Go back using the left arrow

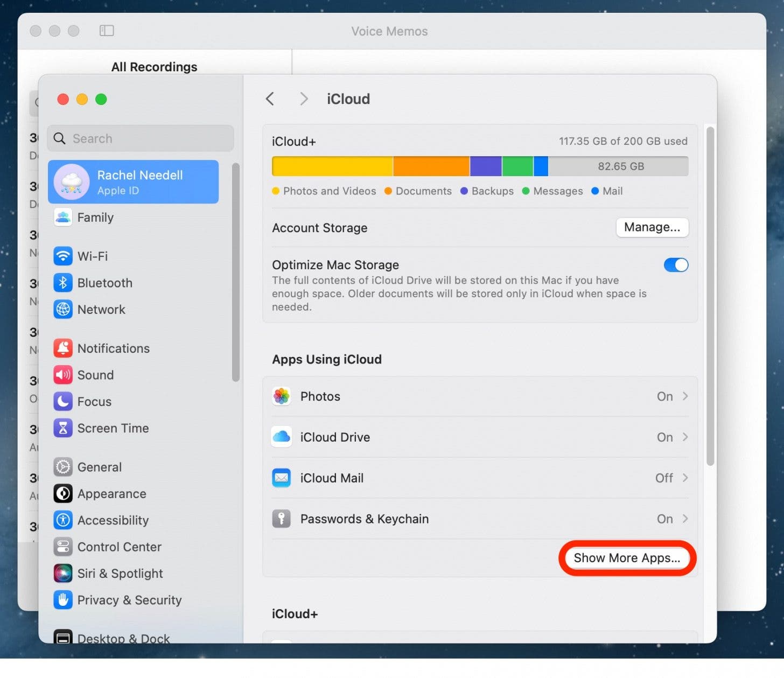coord(270,99)
